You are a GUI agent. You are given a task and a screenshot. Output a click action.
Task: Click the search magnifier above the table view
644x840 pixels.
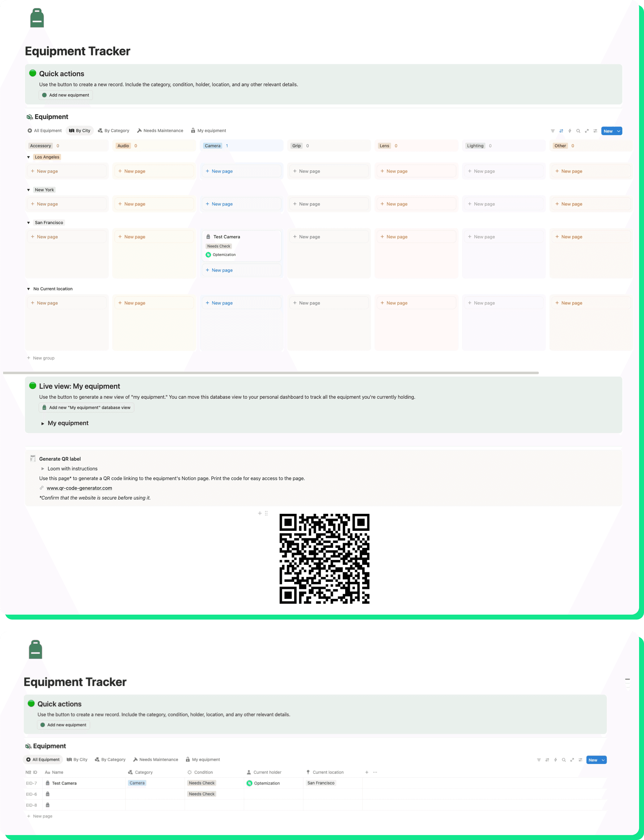click(564, 760)
